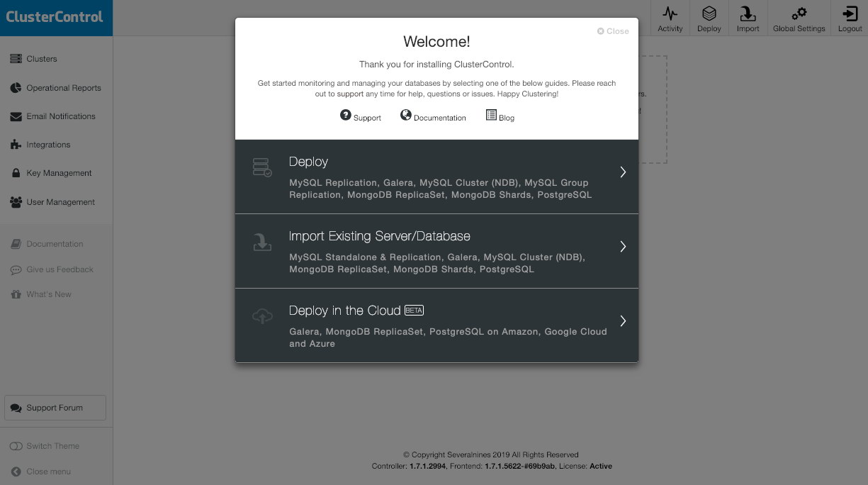Click the Email Notifications envelope icon
This screenshot has height=485, width=868.
[x=16, y=116]
